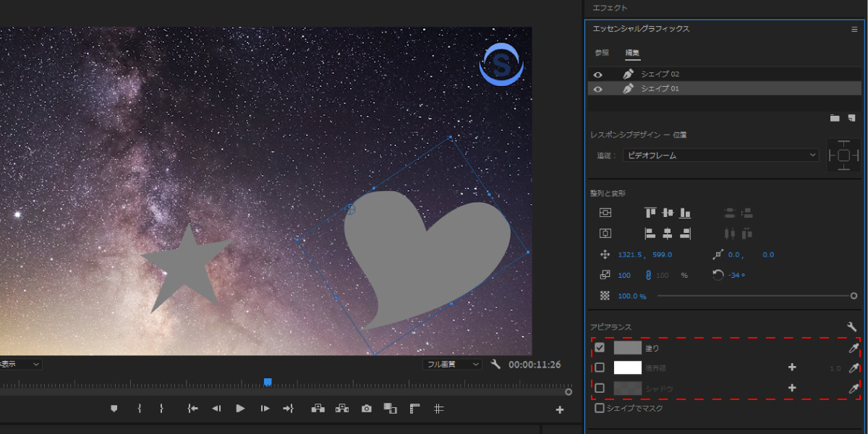Click the 境界線 white color swatch
Image resolution: width=868 pixels, height=434 pixels.
[x=628, y=367]
